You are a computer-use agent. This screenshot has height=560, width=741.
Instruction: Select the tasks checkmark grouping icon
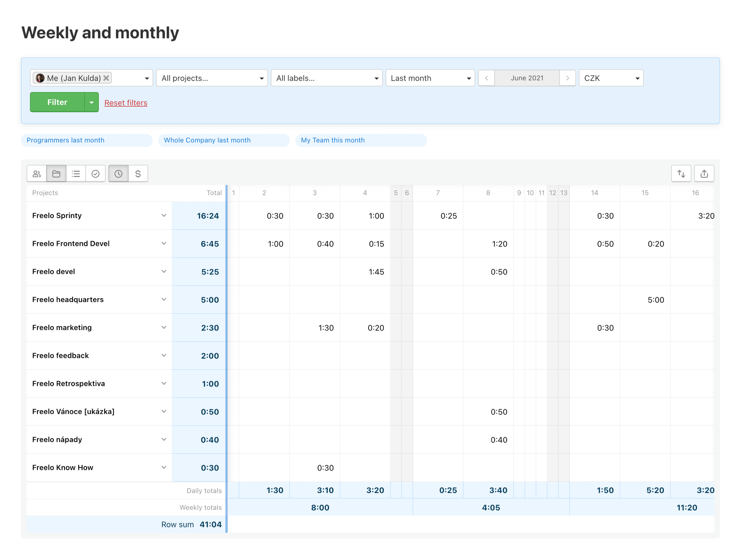(x=95, y=173)
